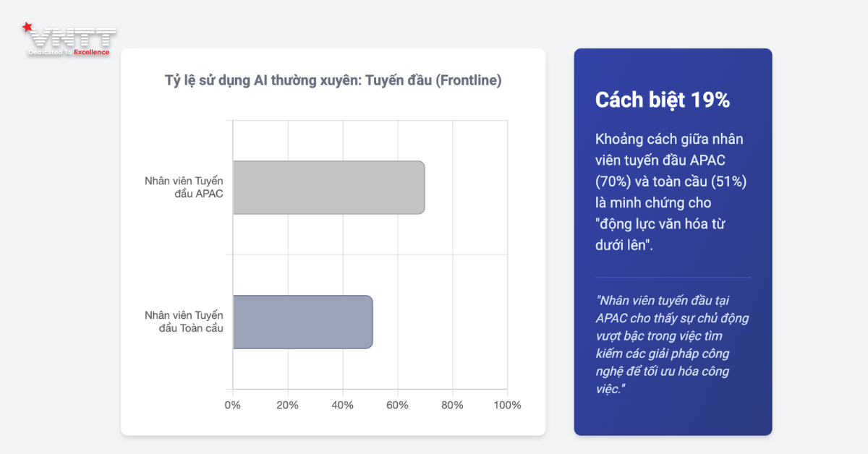The width and height of the screenshot is (868, 454).
Task: Click the italic quote about "Nhân viên tuyến đầu"
Action: click(672, 344)
